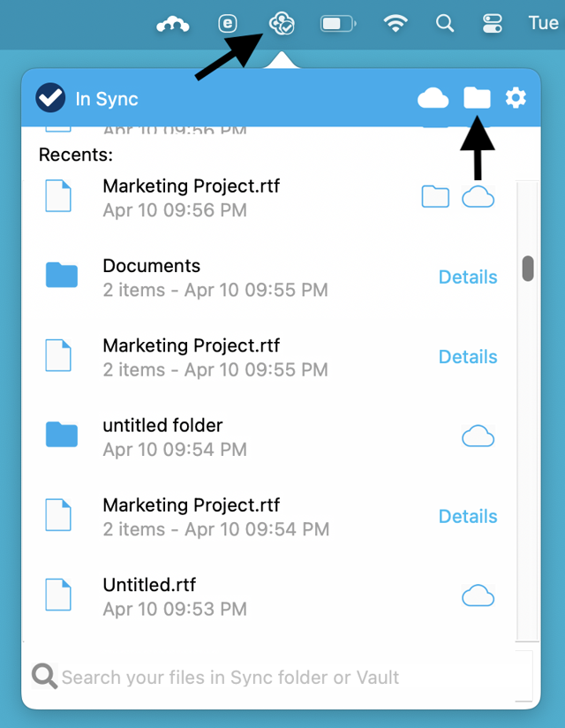Image resolution: width=565 pixels, height=728 pixels.
Task: Click file icon of 09:55 PM Marketing Project.rtf
Action: (x=58, y=356)
